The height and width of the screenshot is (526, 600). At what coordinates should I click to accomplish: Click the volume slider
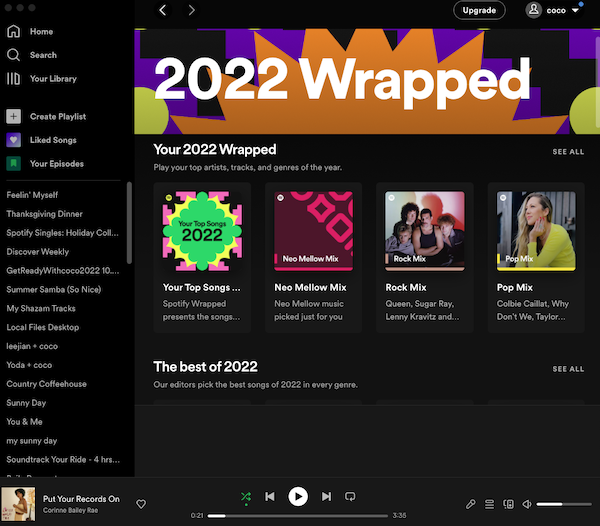[562, 504]
